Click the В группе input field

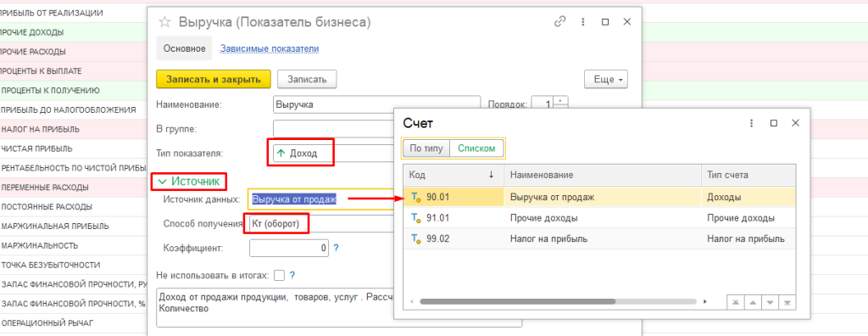coord(332,129)
